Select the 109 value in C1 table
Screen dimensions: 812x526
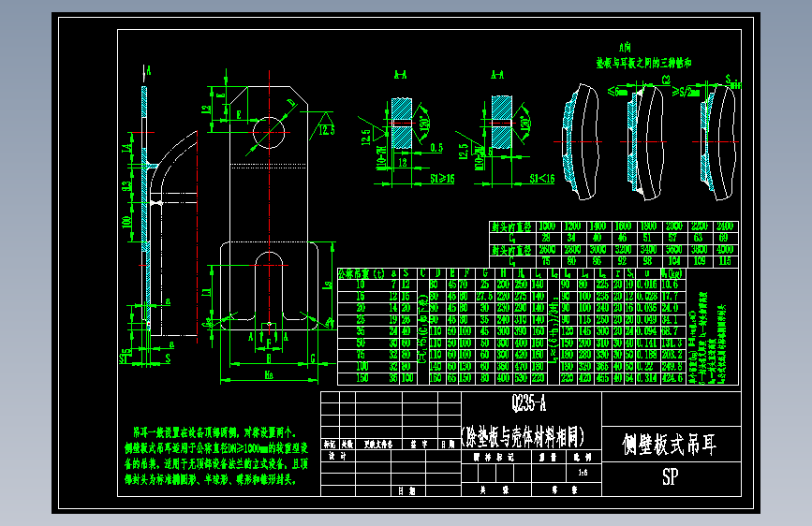click(699, 261)
